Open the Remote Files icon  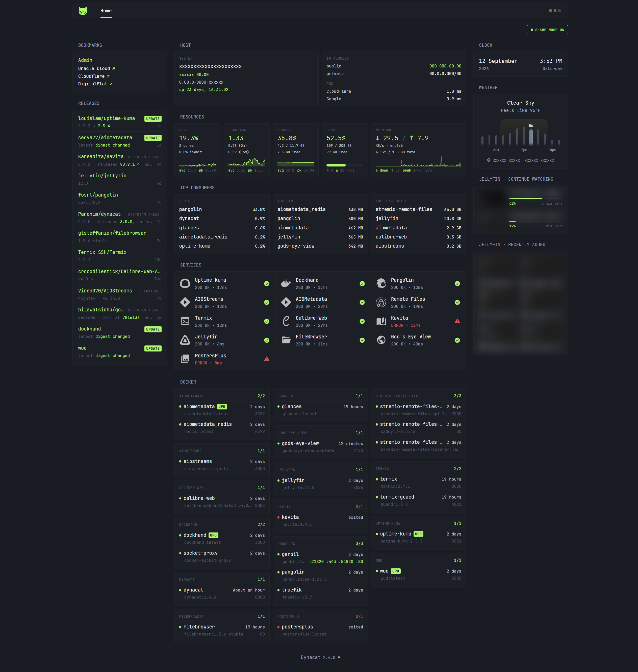[381, 302]
